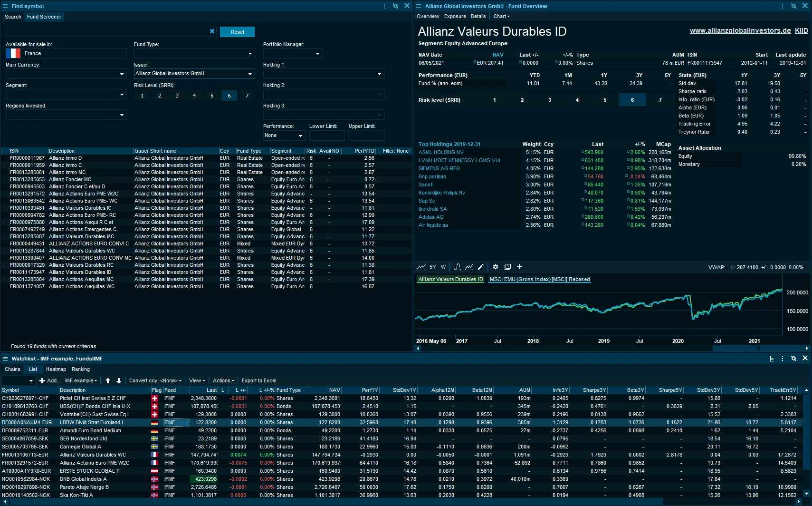Image resolution: width=812 pixels, height=506 pixels.
Task: Open the Watchlist hamburger menu
Action: pyautogui.click(x=5, y=359)
